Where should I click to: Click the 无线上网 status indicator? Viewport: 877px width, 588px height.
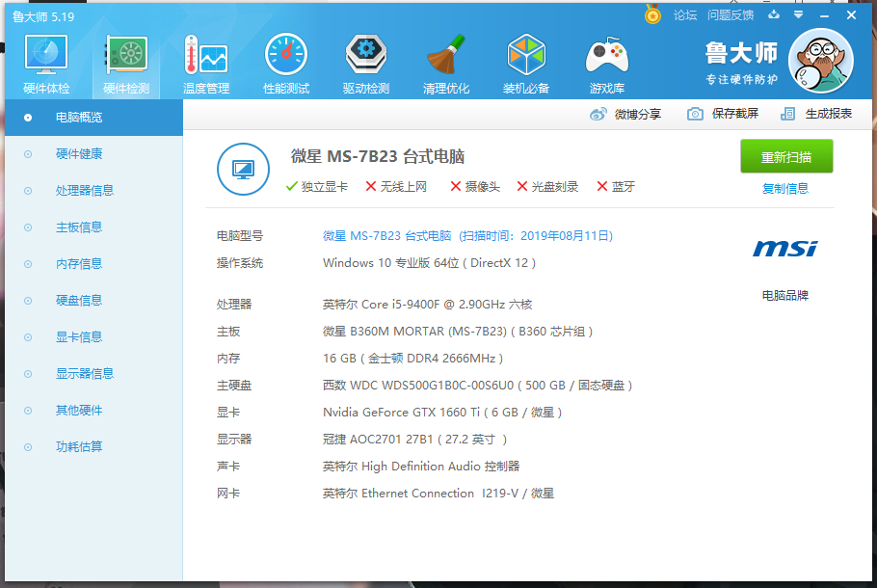coord(396,187)
